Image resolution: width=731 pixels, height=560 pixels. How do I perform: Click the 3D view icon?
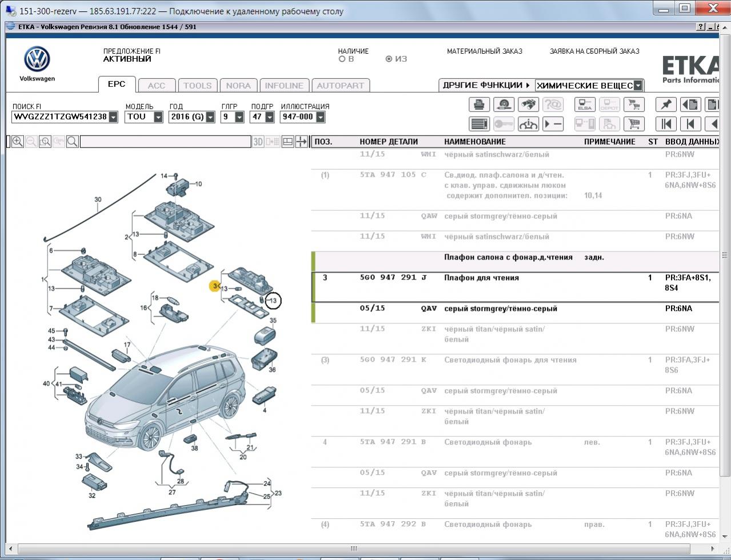pyautogui.click(x=258, y=142)
